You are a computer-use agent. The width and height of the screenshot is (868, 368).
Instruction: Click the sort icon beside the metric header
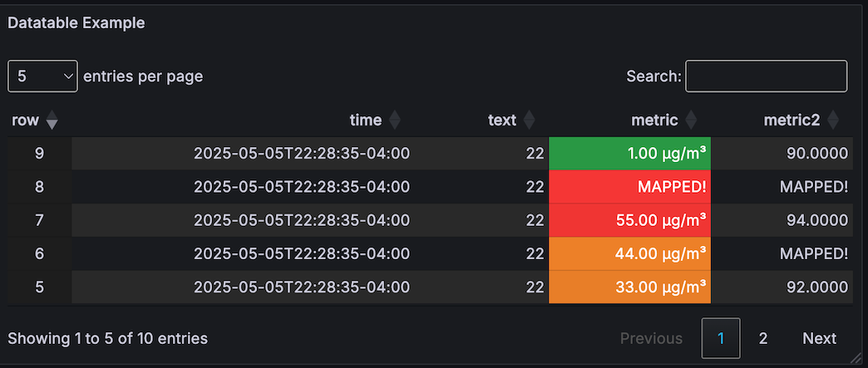point(691,120)
